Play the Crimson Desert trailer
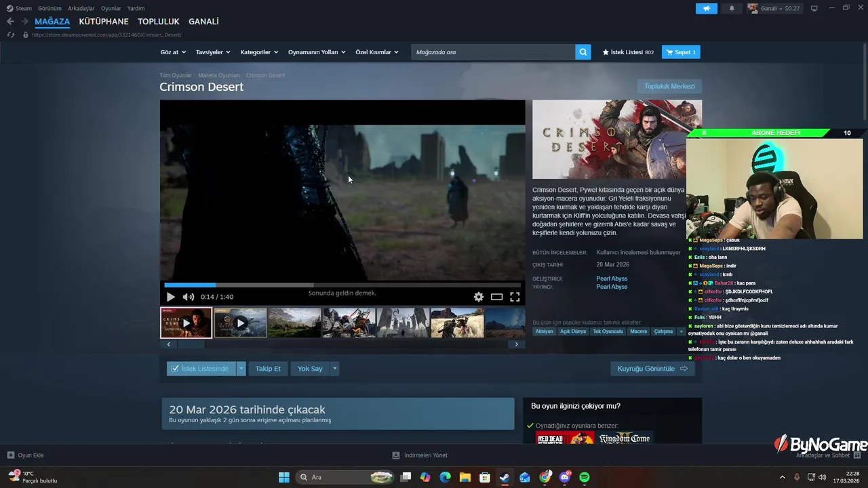The width and height of the screenshot is (868, 488). [x=171, y=297]
